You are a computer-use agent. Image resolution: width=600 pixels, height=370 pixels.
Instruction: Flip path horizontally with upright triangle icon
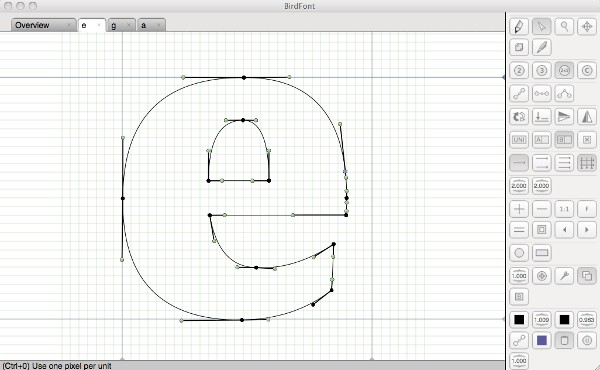(587, 117)
